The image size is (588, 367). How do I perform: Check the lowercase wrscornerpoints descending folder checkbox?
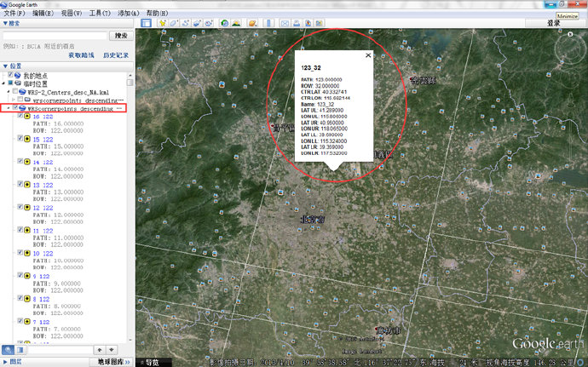click(20, 100)
